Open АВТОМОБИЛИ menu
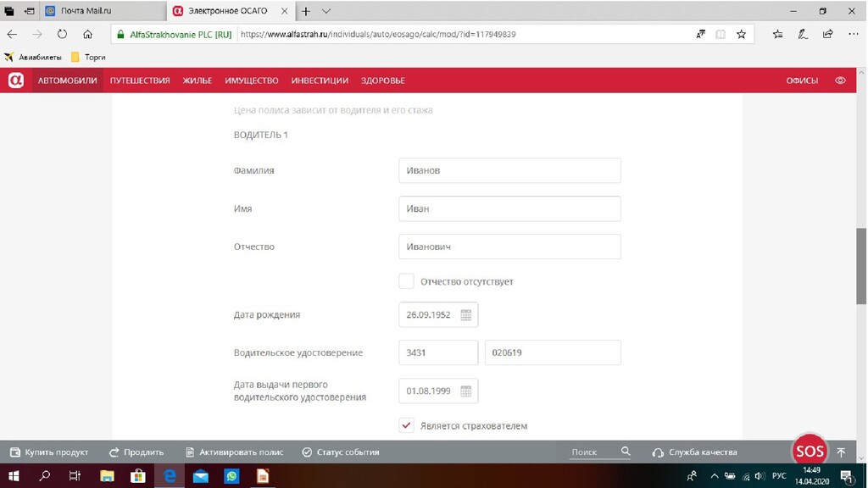Screen dimensions: 868x488 click(x=68, y=80)
